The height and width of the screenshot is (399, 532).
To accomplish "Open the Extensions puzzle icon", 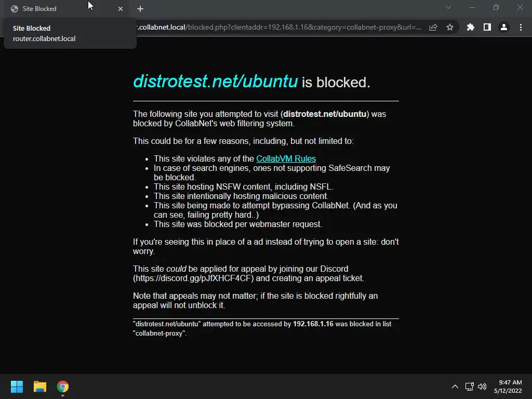I will 471,27.
